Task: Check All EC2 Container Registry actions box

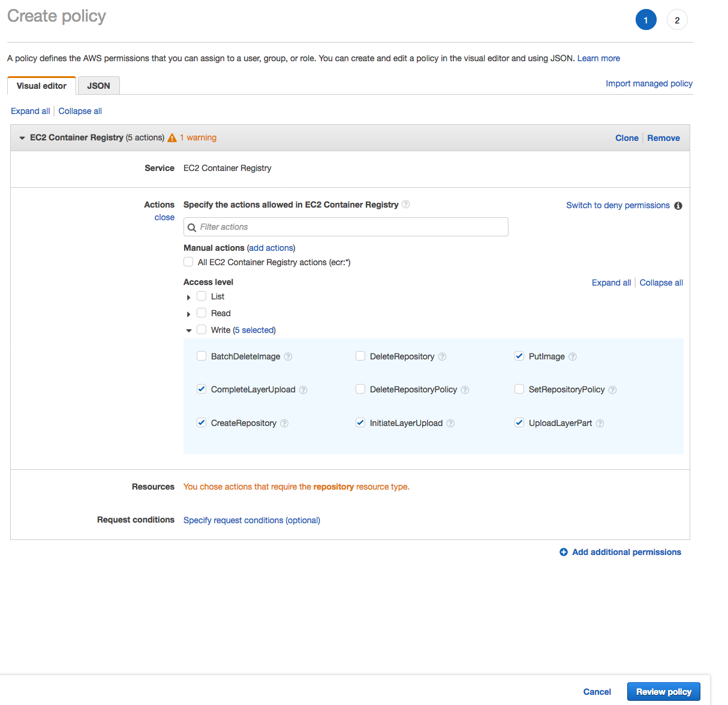Action: pyautogui.click(x=188, y=262)
